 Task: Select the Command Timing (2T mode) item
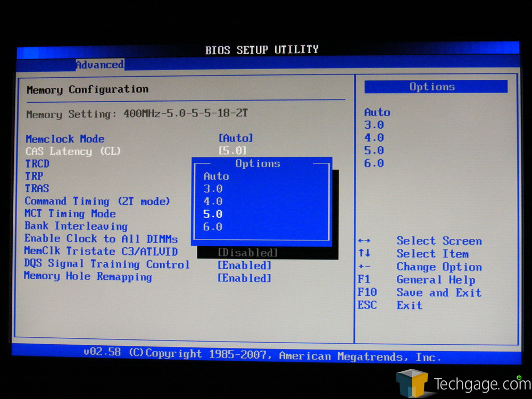point(97,201)
